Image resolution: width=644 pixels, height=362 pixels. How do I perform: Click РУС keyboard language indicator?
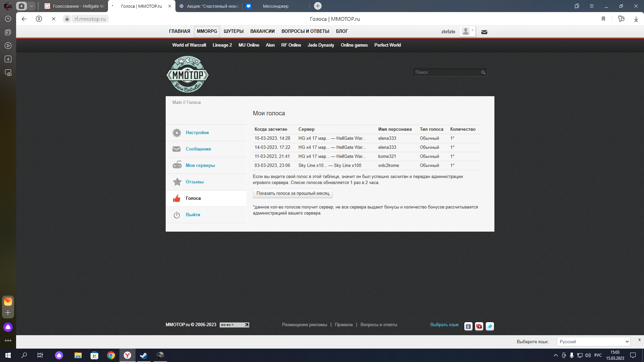click(x=598, y=355)
